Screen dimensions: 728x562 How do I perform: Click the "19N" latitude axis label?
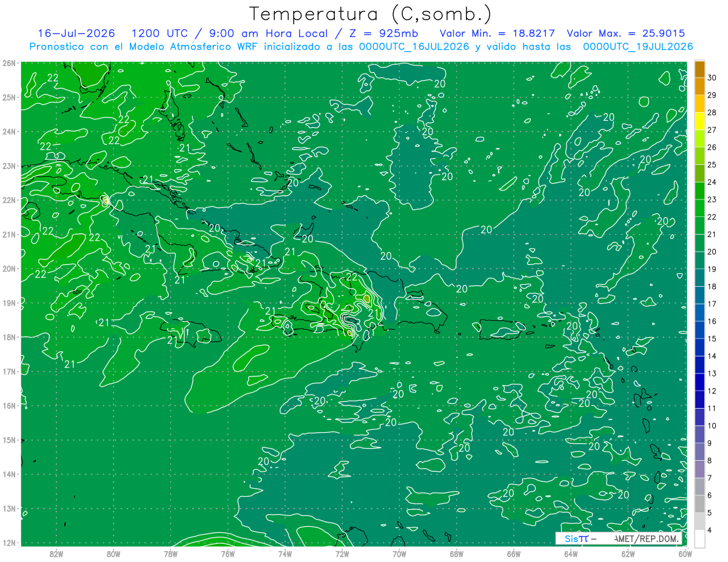[x=9, y=303]
